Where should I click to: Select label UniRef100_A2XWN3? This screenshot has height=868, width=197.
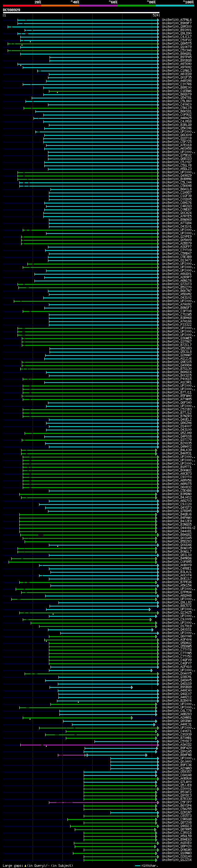[176, 768]
